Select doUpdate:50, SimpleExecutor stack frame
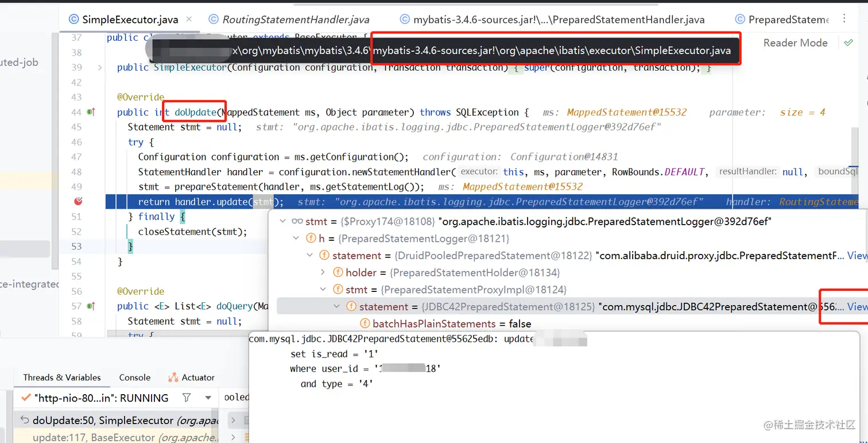This screenshot has width=868, height=443. click(x=117, y=420)
